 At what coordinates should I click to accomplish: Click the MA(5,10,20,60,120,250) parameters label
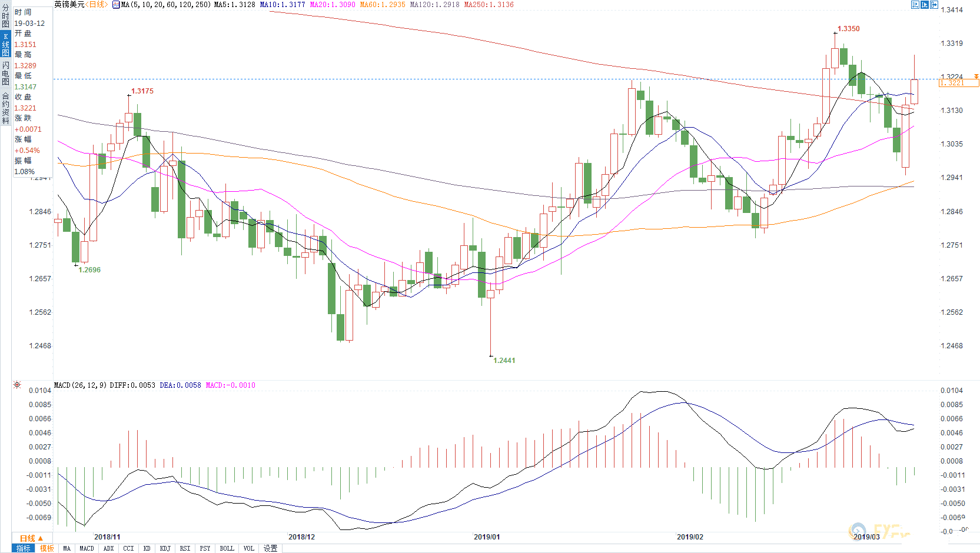[x=165, y=5]
